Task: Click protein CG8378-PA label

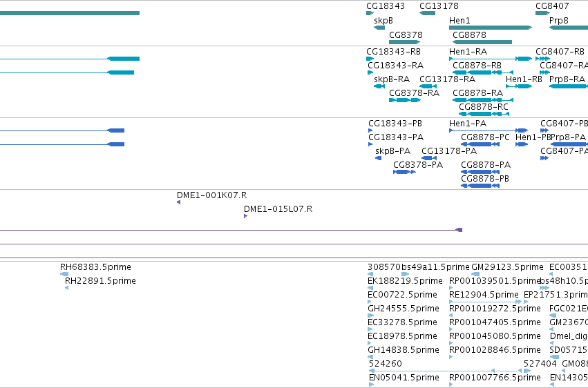Action: point(418,165)
